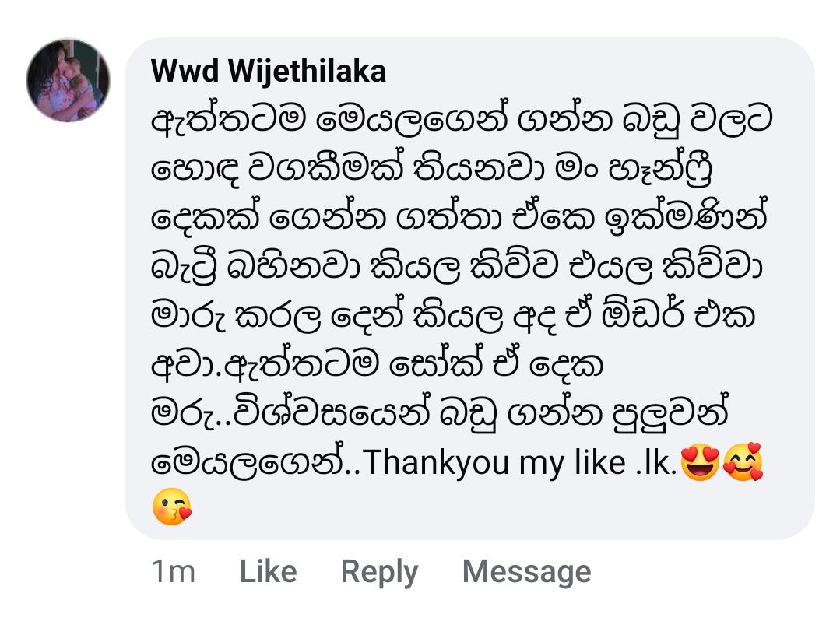
Task: Reply to Wwd Wijethilaka's comment
Action: [379, 572]
